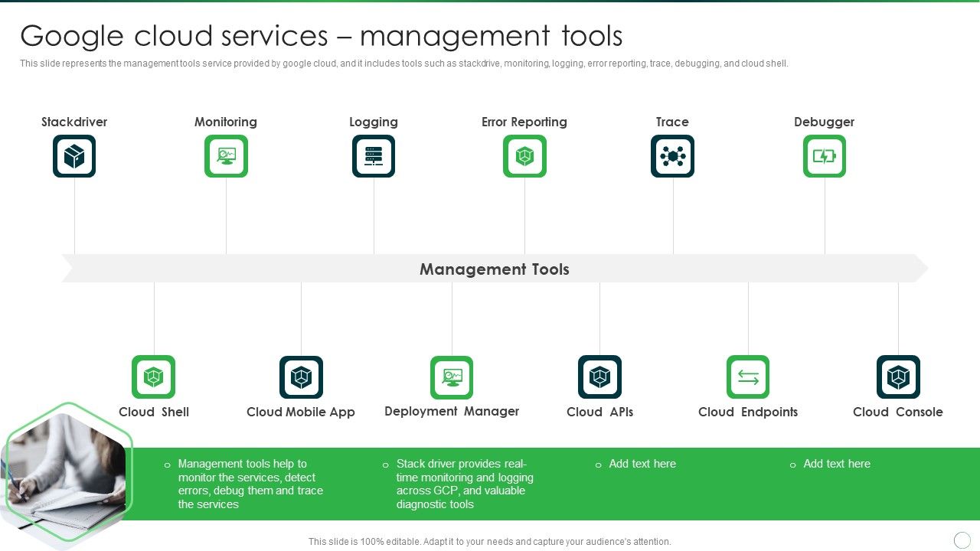This screenshot has width=980, height=551.
Task: Select the Monitoring screen icon
Action: click(x=226, y=156)
